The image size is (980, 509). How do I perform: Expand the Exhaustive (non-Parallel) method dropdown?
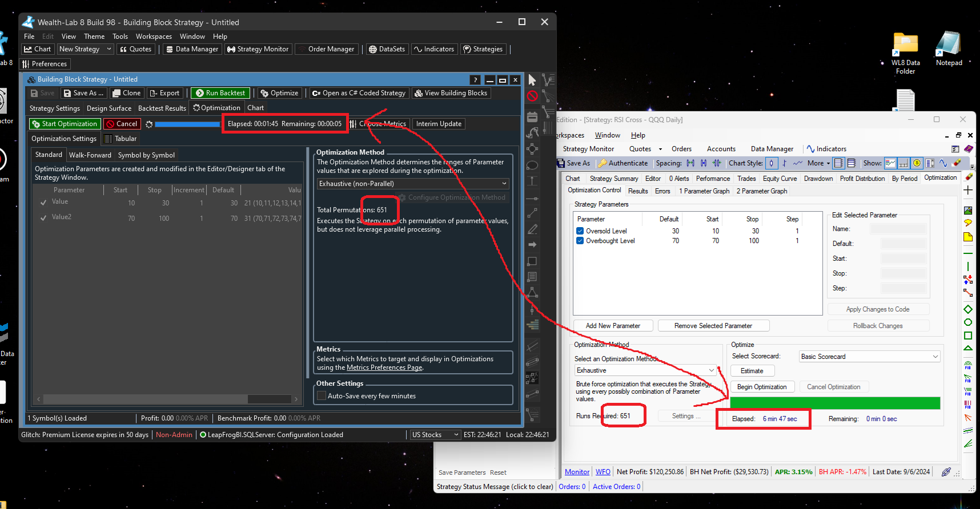(413, 184)
